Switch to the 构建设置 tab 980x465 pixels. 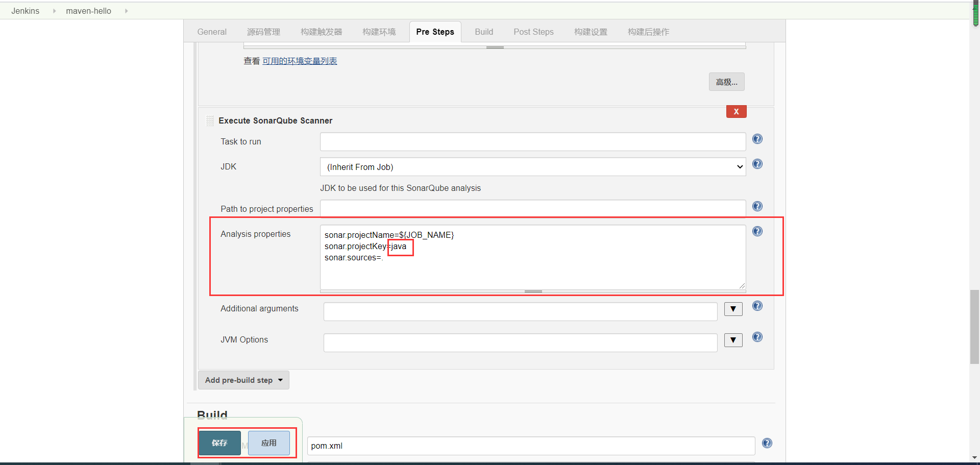[591, 32]
